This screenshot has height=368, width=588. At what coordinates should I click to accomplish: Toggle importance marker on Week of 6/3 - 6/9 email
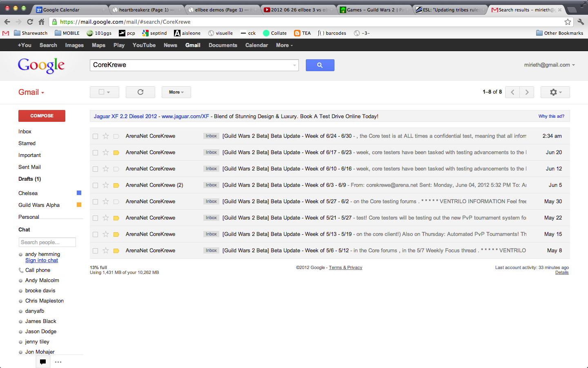click(116, 185)
